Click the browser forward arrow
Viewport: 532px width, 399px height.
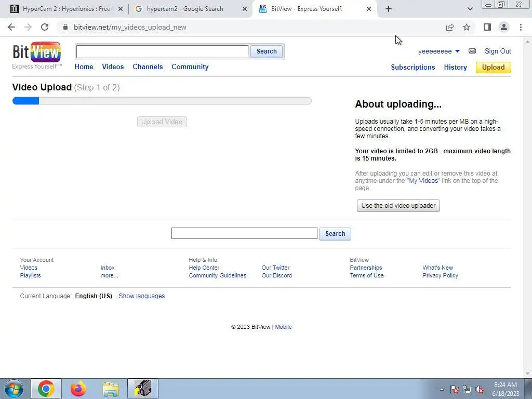coord(28,27)
